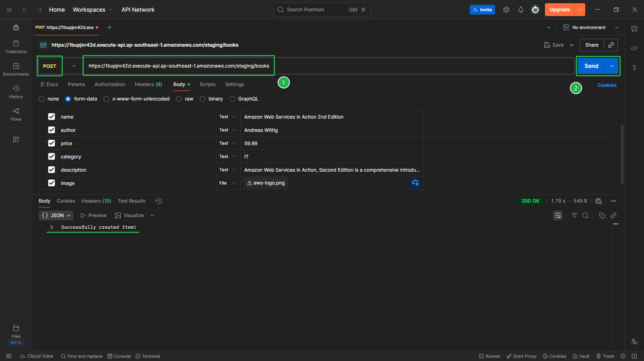The width and height of the screenshot is (644, 361).
Task: Select x-www-form-urlencoded body type
Action: pyautogui.click(x=106, y=99)
